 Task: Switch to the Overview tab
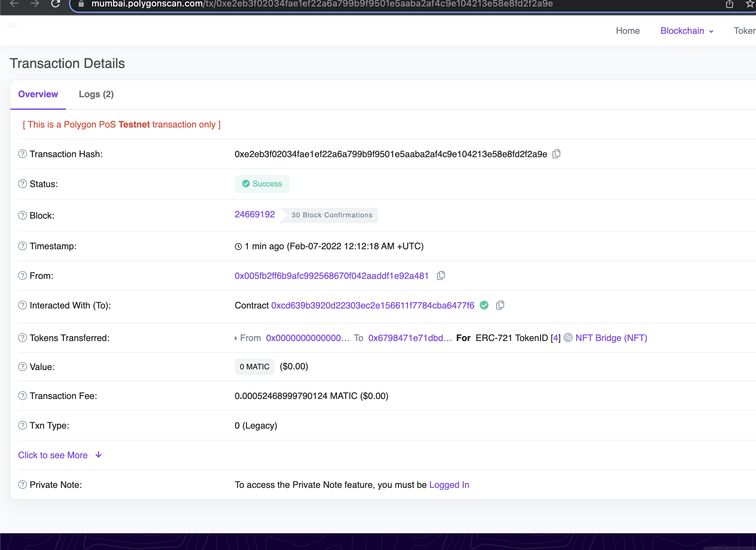click(x=38, y=94)
